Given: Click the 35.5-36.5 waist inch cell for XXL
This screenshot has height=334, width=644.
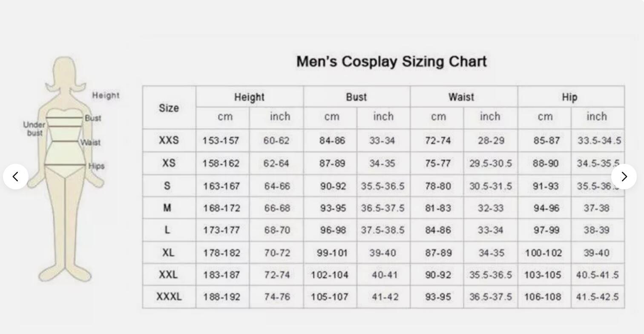Looking at the screenshot, I should pos(491,275).
